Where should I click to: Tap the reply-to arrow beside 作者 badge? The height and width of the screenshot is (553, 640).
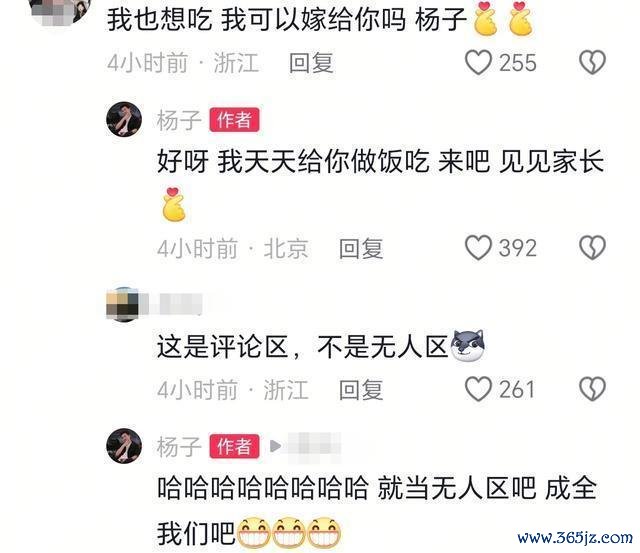click(275, 446)
